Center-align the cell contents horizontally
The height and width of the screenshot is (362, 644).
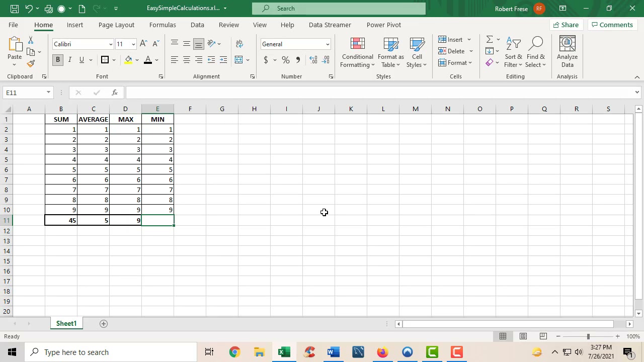tap(186, 60)
